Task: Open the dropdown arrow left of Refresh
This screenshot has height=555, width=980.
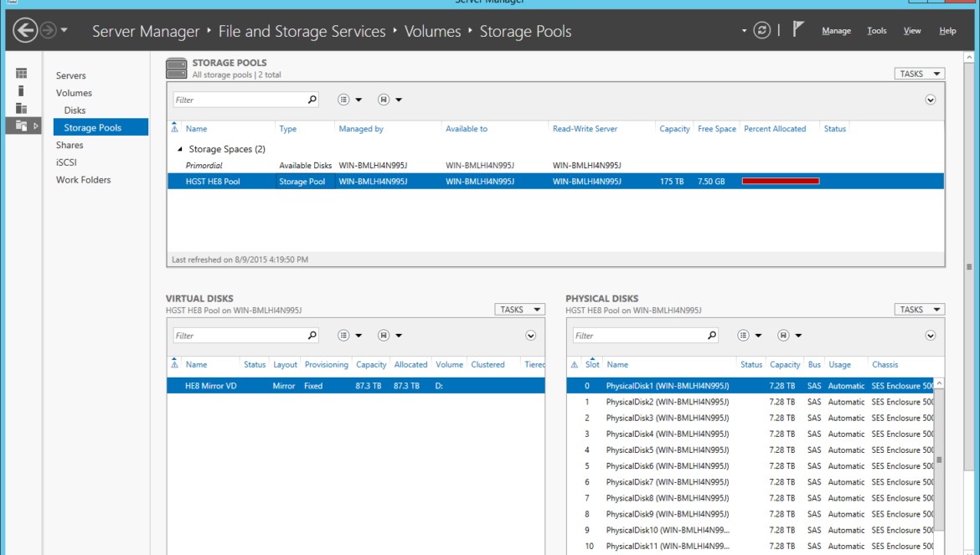Action: pyautogui.click(x=744, y=31)
